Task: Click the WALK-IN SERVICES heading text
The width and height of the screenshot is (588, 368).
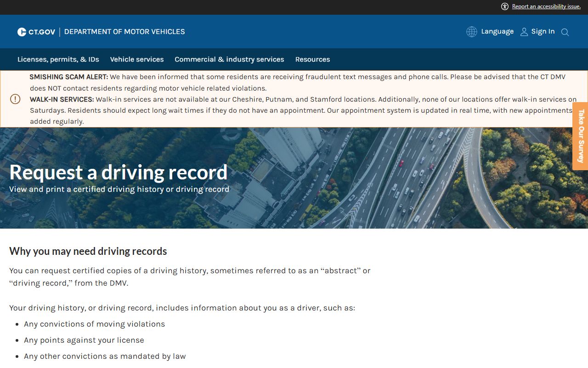Action: [62, 99]
